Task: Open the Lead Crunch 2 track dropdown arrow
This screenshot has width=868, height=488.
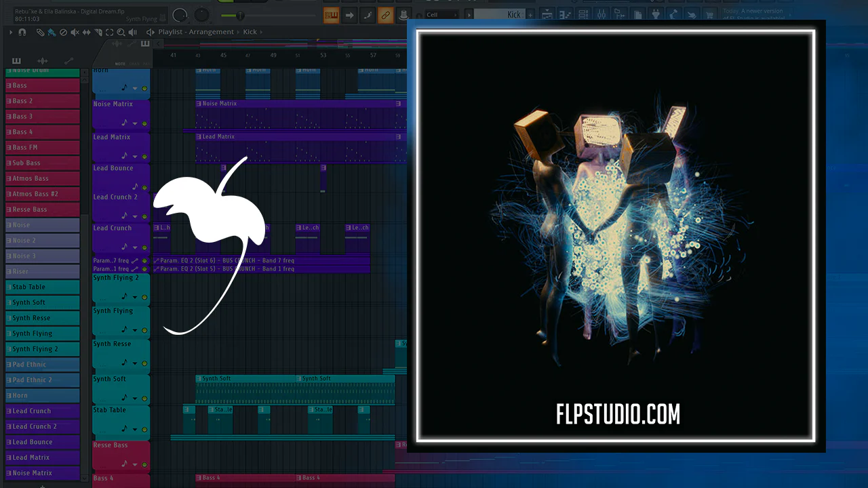Action: click(135, 217)
